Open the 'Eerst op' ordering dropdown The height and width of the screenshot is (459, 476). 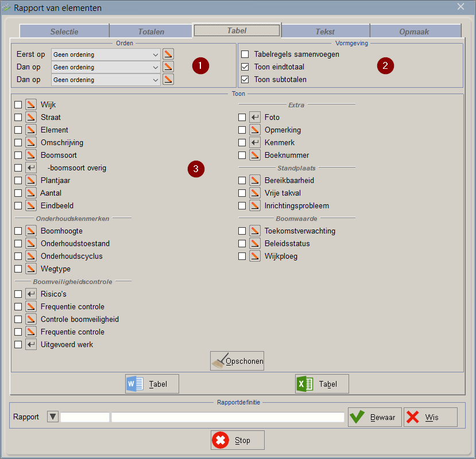(106, 55)
